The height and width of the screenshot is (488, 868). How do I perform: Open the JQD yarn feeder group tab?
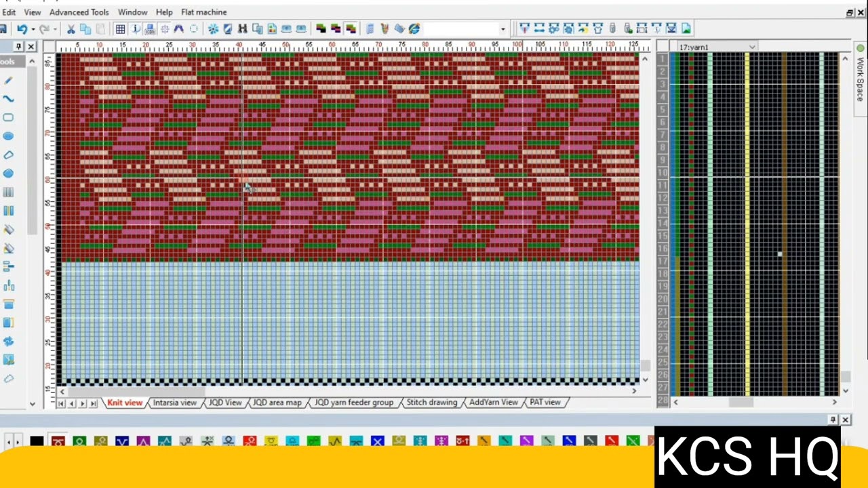click(x=353, y=403)
